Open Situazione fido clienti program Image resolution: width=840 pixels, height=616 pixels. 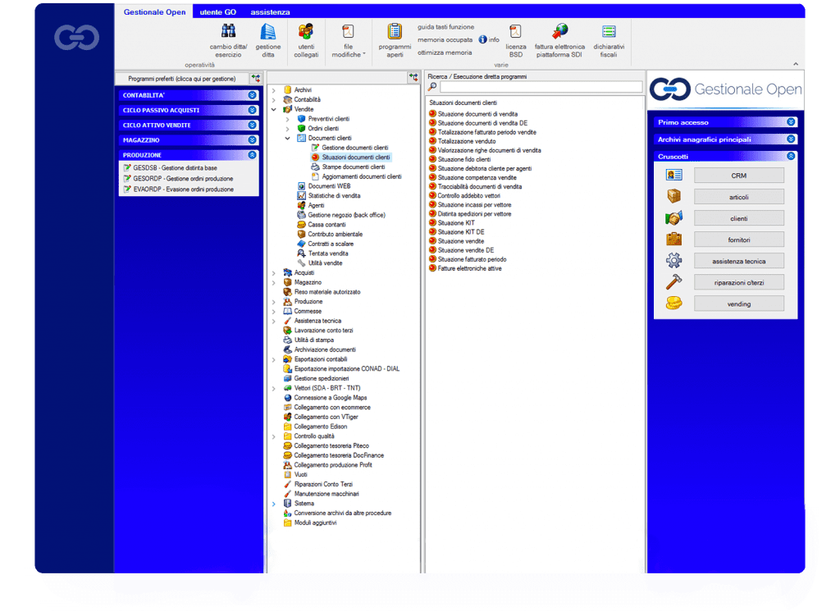coord(464,159)
